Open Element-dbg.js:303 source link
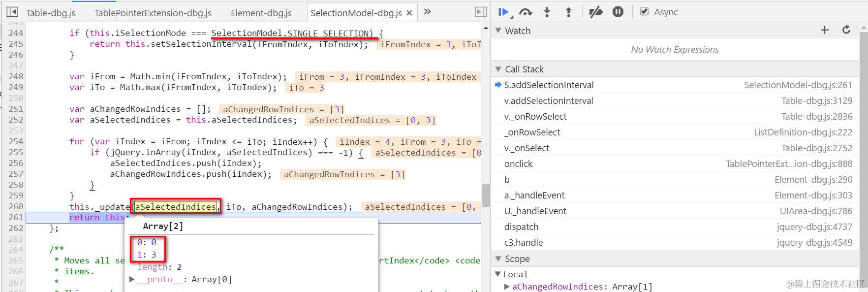868x292 pixels. pyautogui.click(x=813, y=195)
